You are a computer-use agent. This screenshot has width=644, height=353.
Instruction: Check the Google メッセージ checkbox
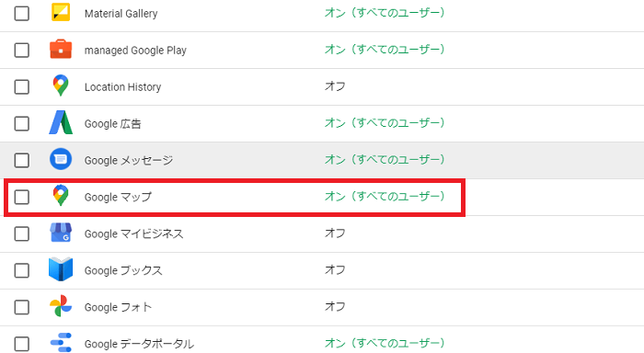(22, 160)
